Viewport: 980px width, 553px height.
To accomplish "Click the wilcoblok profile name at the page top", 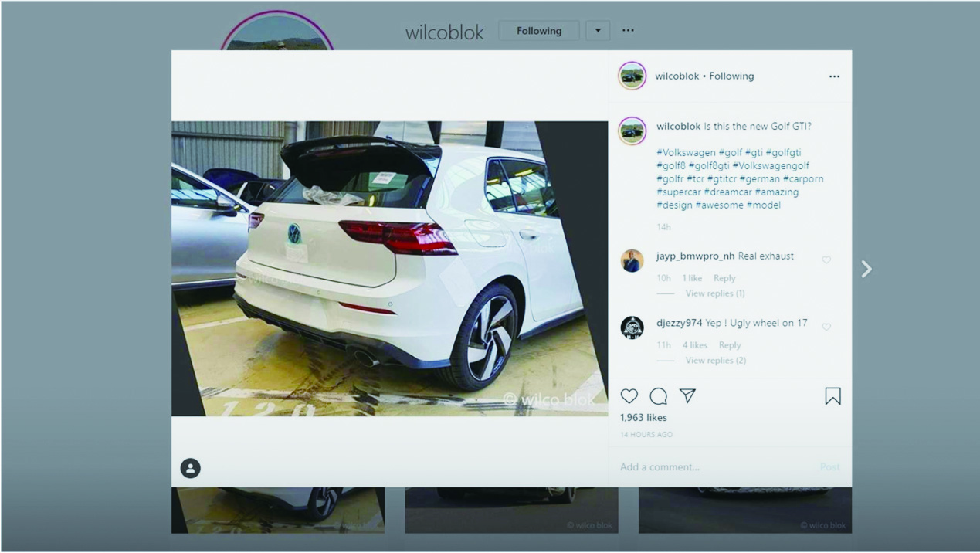I will pyautogui.click(x=445, y=32).
